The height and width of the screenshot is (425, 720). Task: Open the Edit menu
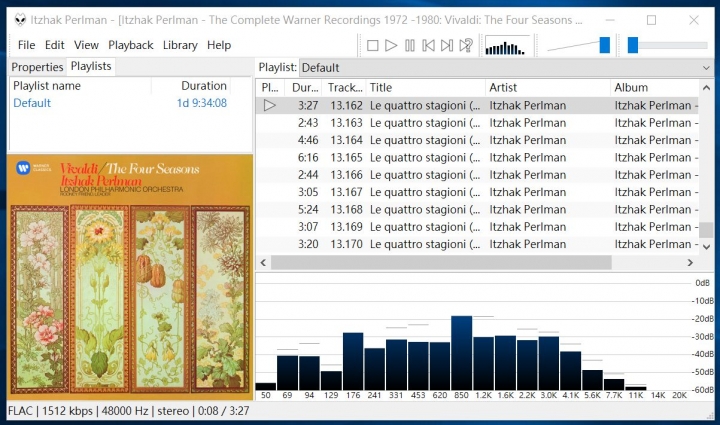pyautogui.click(x=54, y=45)
